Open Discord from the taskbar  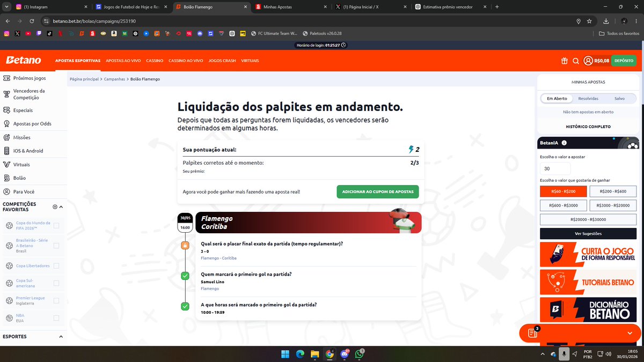(344, 354)
